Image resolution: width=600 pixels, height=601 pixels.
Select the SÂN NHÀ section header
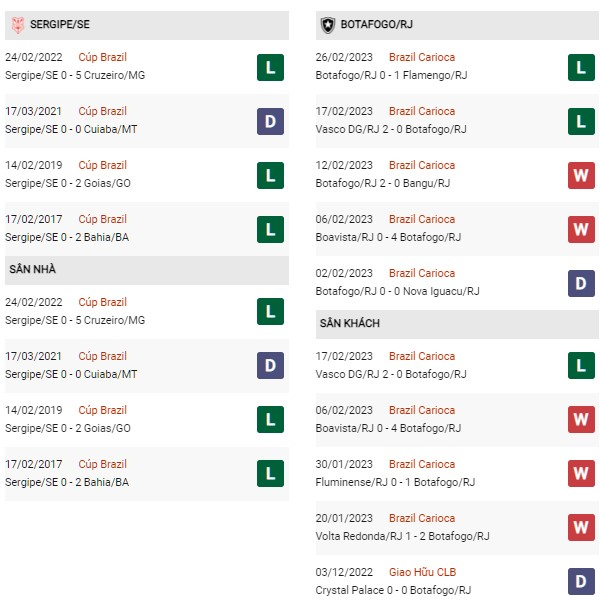pyautogui.click(x=147, y=270)
